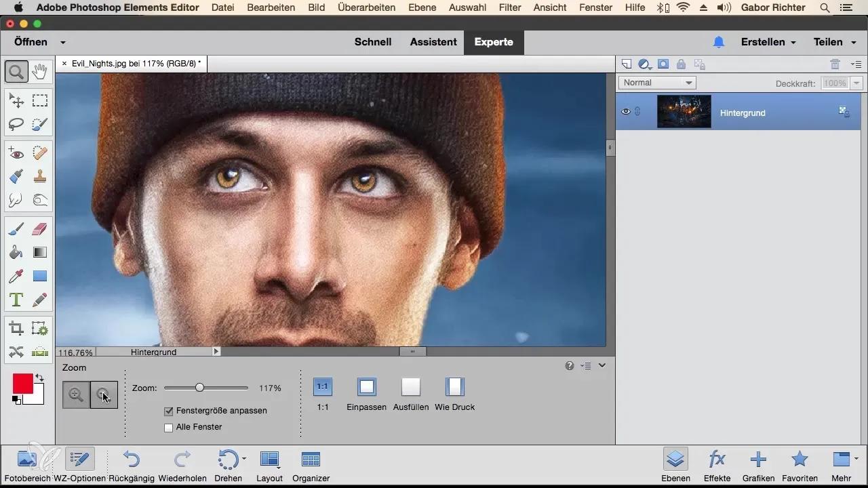The image size is (868, 488).
Task: Select the Crop tool
Action: pyautogui.click(x=16, y=329)
